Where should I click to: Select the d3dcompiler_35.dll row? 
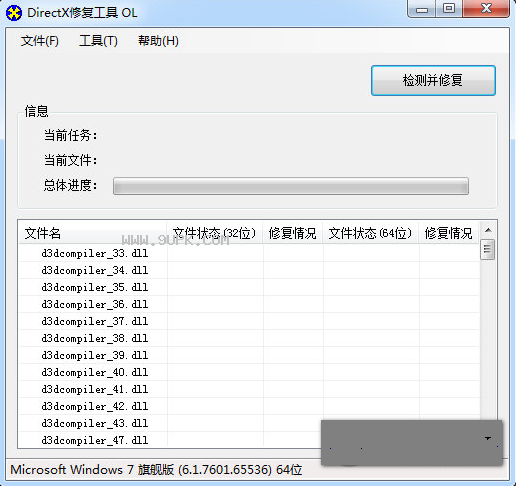[x=249, y=287]
